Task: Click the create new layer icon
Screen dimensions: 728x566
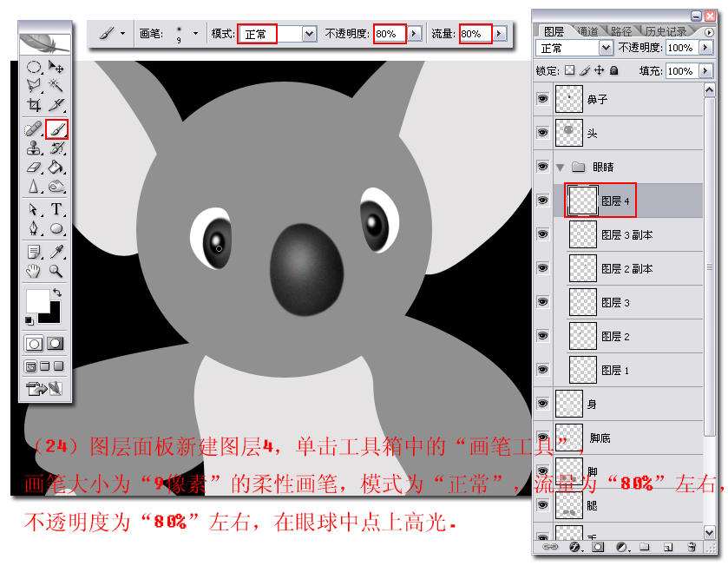Action: click(x=668, y=547)
